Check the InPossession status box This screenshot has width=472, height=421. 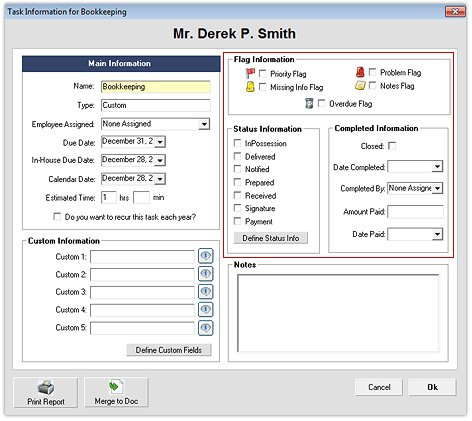(237, 143)
